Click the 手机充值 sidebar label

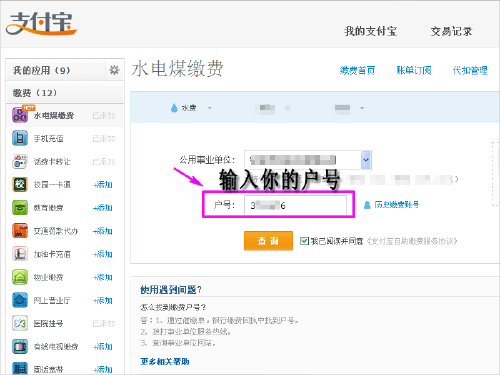(x=49, y=139)
